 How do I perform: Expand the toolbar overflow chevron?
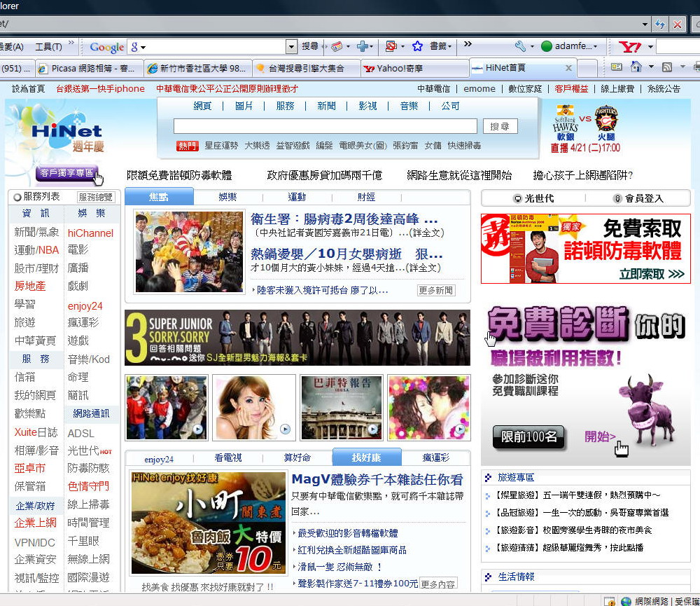point(468,44)
